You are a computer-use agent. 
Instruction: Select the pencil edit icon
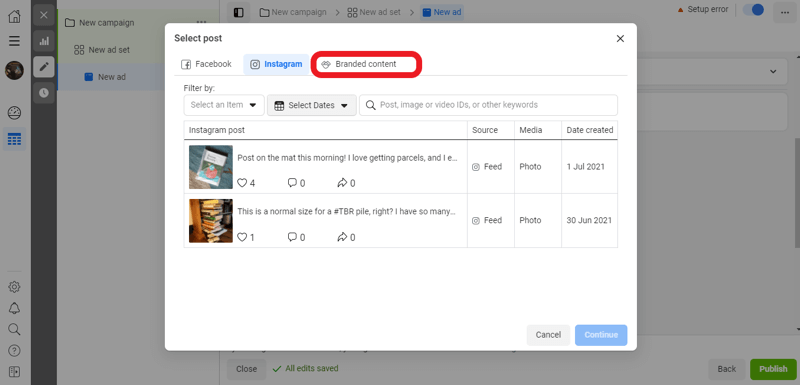pos(44,66)
